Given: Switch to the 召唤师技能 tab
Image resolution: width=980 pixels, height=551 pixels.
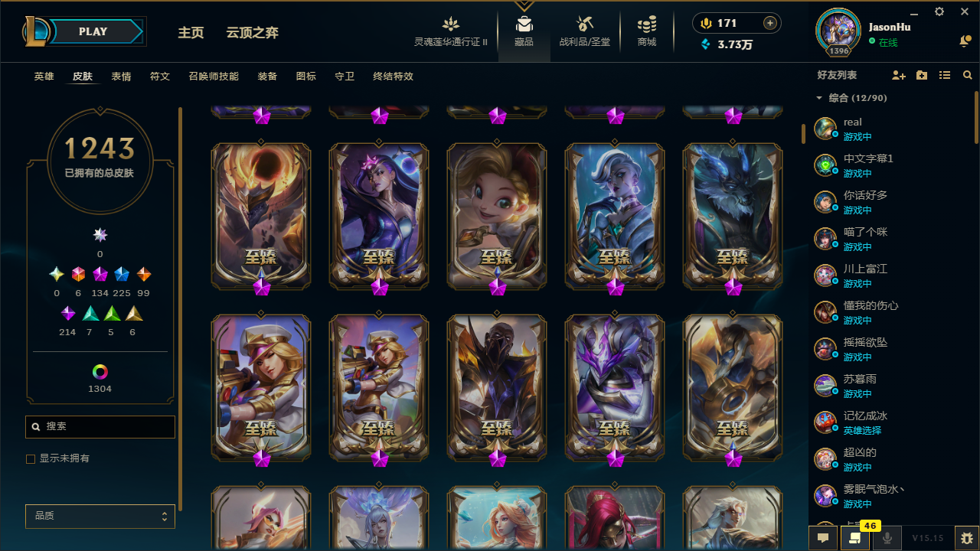Looking at the screenshot, I should 214,77.
